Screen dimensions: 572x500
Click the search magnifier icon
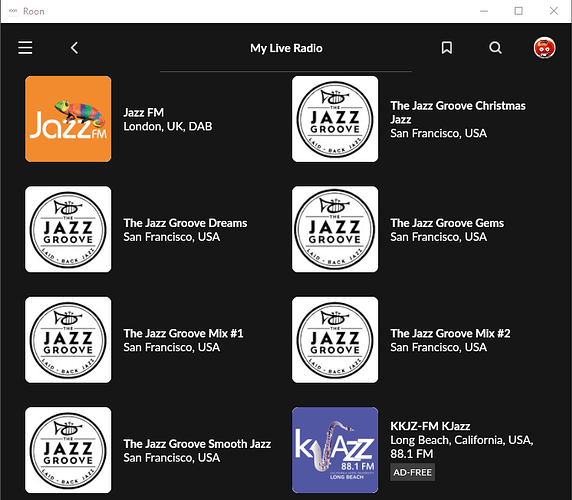point(495,48)
